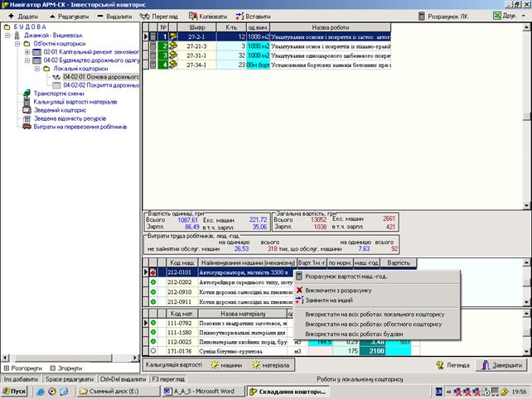Select the cyan 1000 м2 cell of row 27-21-3
Screen dimensions: 532x399
pos(258,46)
